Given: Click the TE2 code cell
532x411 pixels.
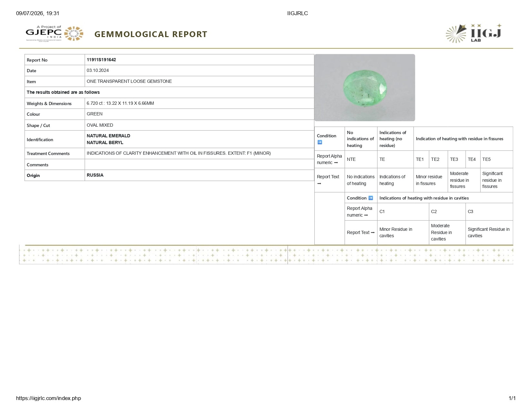Looking at the screenshot, I should (438, 159).
